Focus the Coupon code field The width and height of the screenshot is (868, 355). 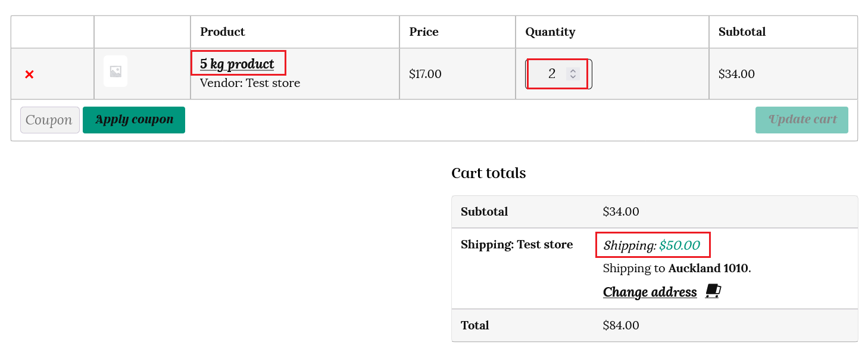(49, 120)
